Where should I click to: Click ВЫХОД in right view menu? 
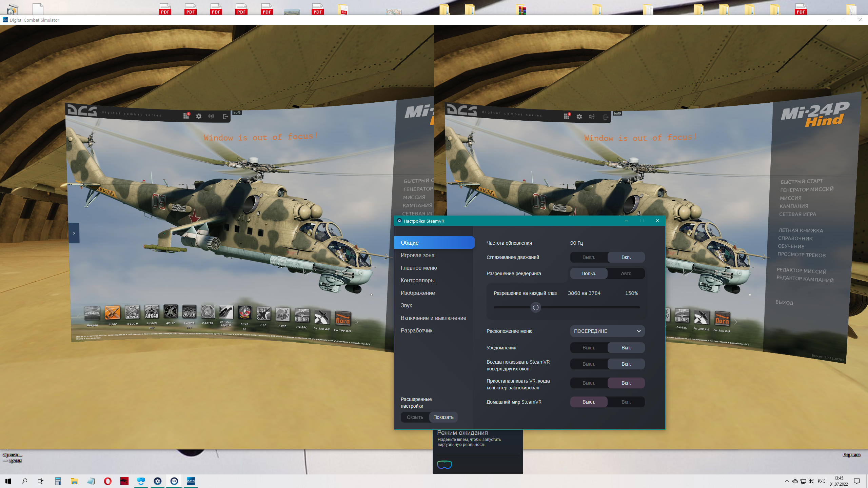pyautogui.click(x=784, y=302)
